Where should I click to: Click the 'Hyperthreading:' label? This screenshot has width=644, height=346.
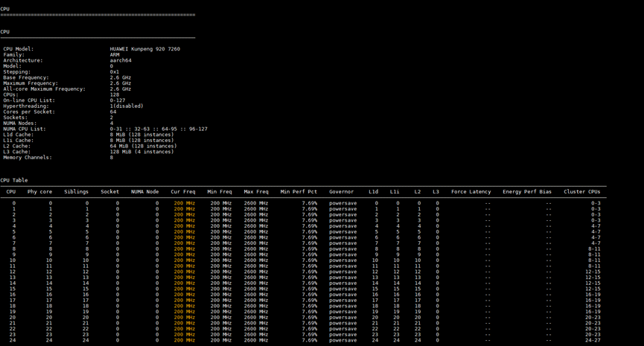click(x=25, y=106)
